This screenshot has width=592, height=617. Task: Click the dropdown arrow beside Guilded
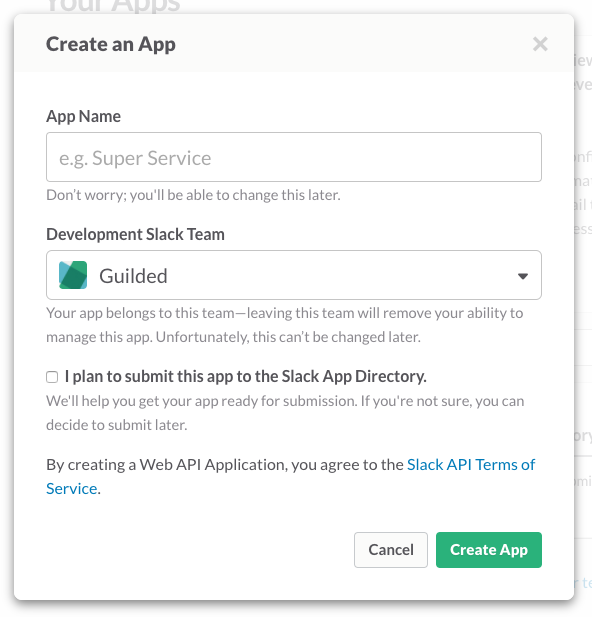(x=523, y=276)
